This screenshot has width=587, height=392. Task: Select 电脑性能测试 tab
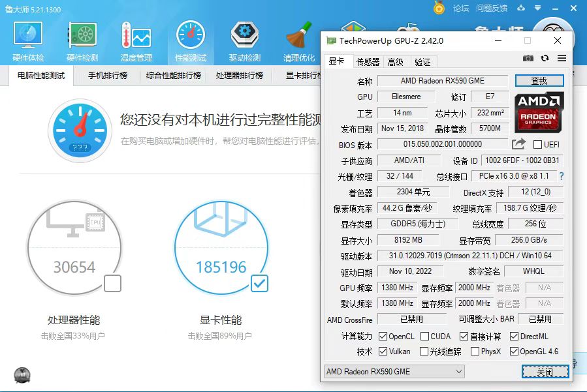pos(41,76)
